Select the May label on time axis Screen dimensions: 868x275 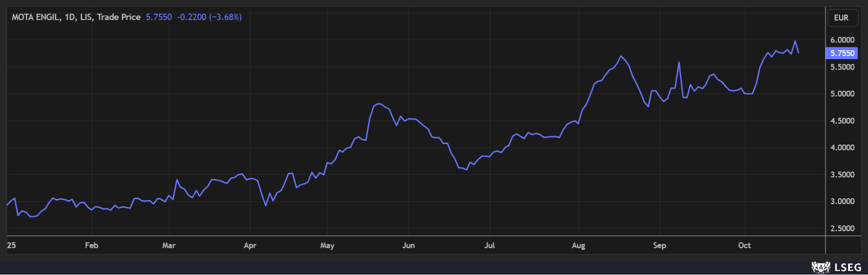327,245
